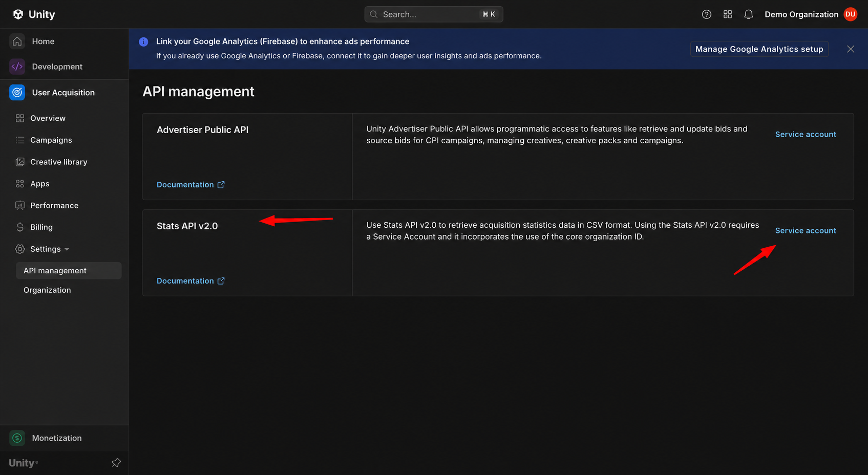The image size is (868, 475).
Task: Click the Apps icon in sidebar
Action: [x=20, y=184]
